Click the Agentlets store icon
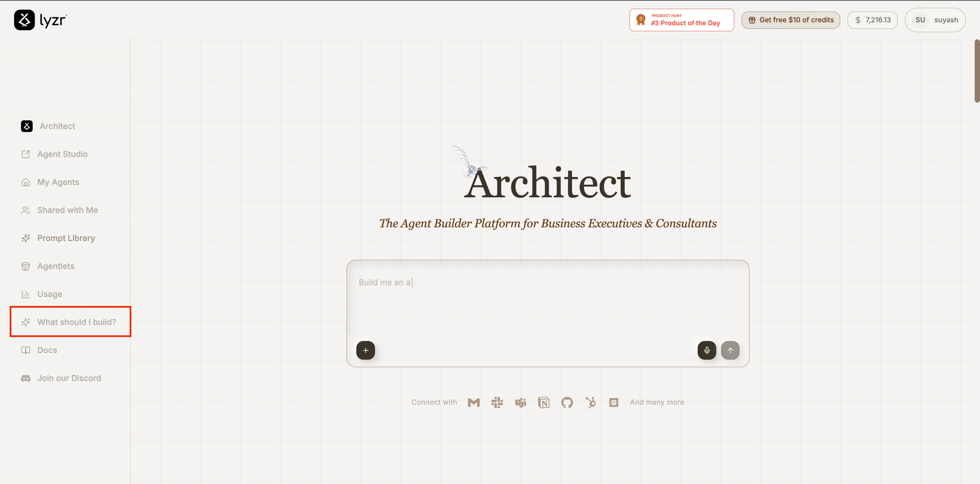Viewport: 980px width, 484px height. pyautogui.click(x=25, y=266)
